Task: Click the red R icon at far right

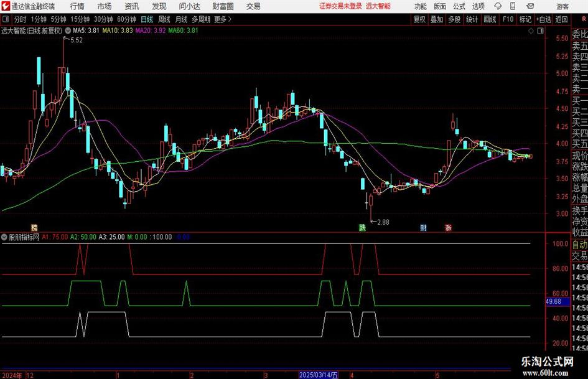Action: pos(584,19)
